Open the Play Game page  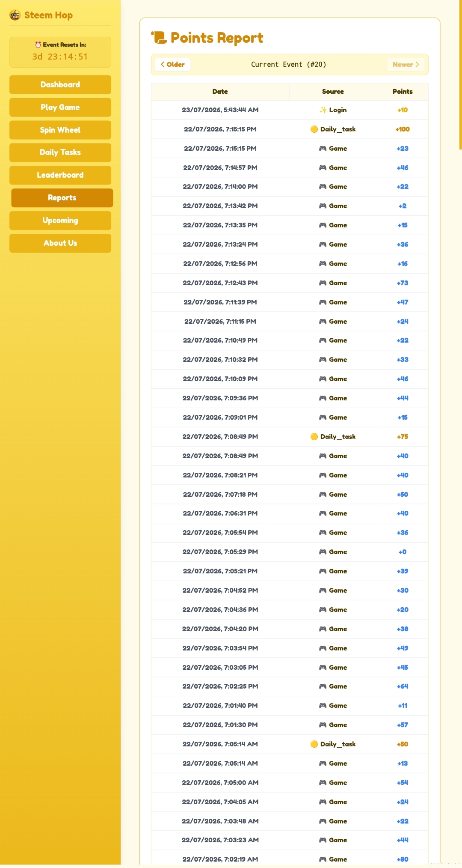60,107
